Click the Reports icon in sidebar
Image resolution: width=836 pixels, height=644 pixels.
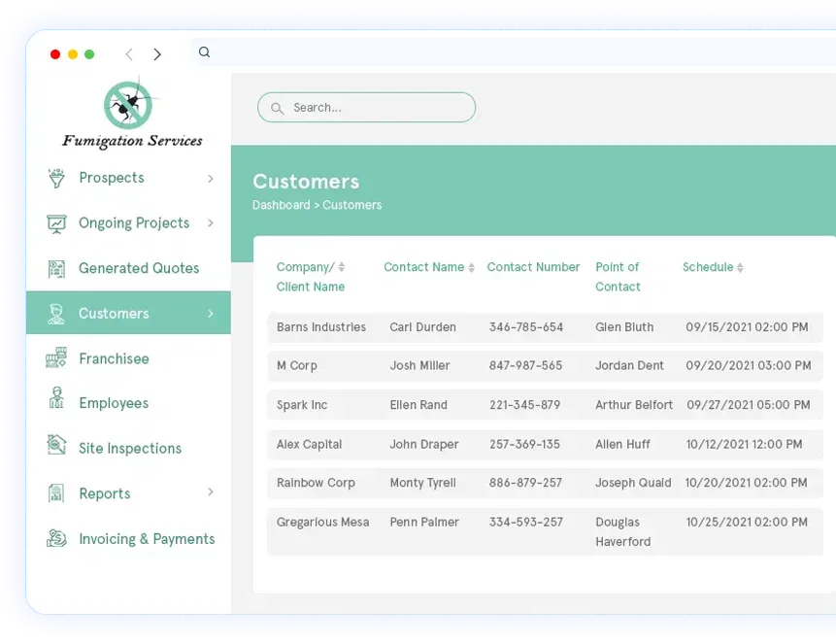coord(56,493)
